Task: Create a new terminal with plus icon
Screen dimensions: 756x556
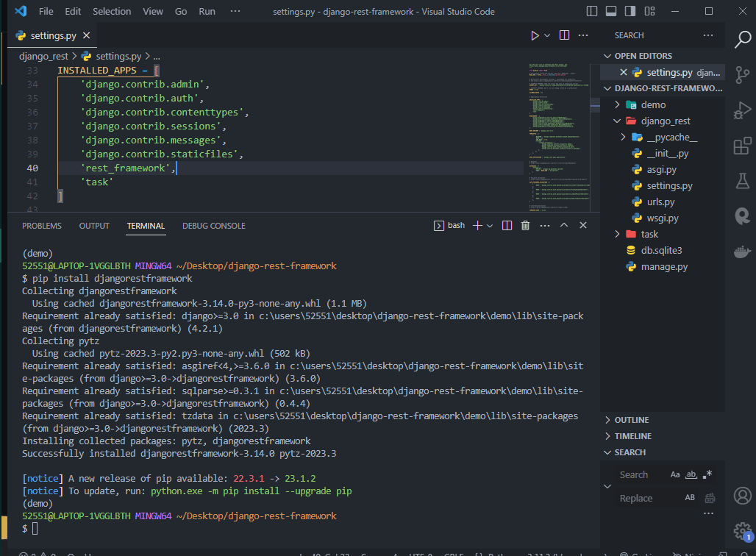Action: click(x=477, y=225)
